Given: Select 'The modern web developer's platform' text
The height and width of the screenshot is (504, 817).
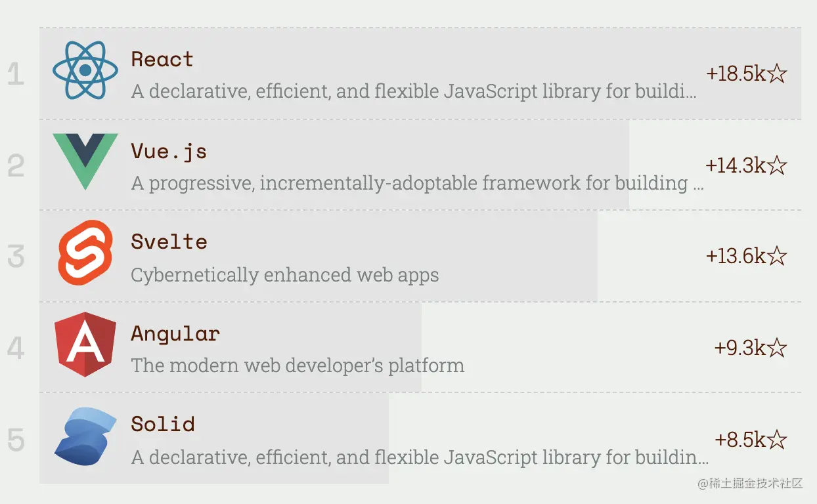Looking at the screenshot, I should pos(298,365).
